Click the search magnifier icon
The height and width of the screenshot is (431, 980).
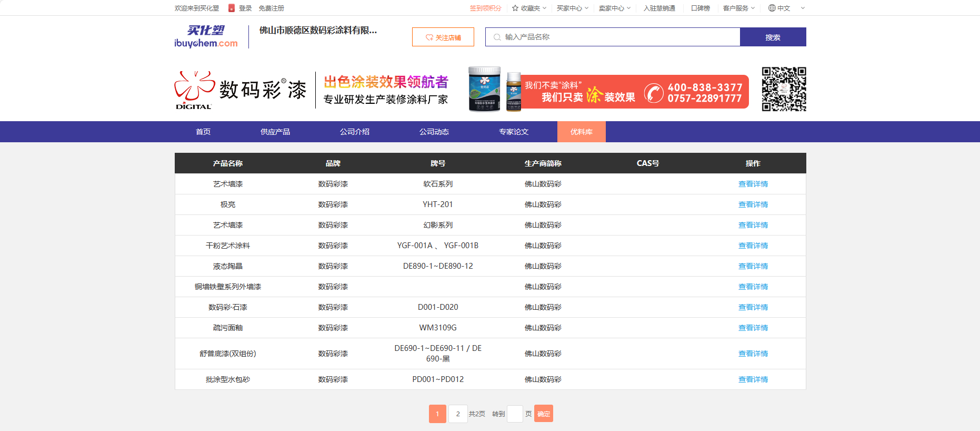[497, 37]
